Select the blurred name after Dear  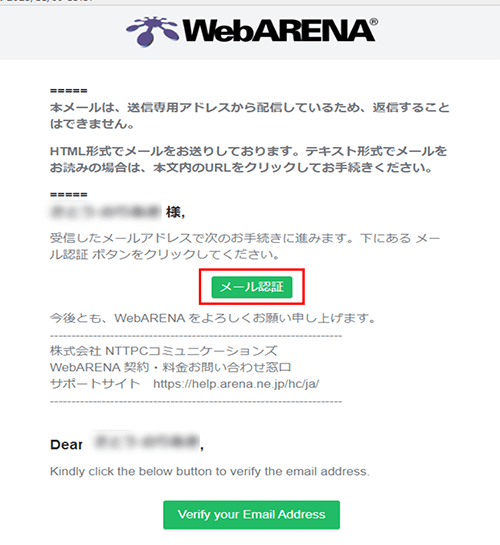pos(146,441)
